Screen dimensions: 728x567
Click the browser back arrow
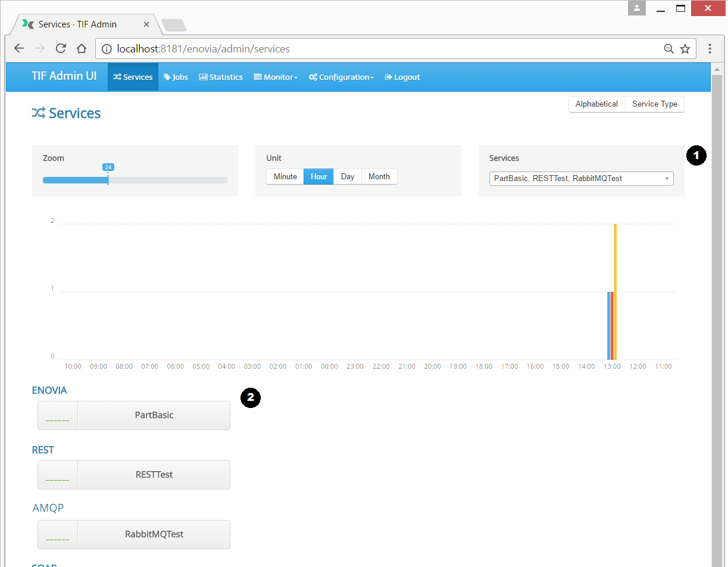[19, 49]
